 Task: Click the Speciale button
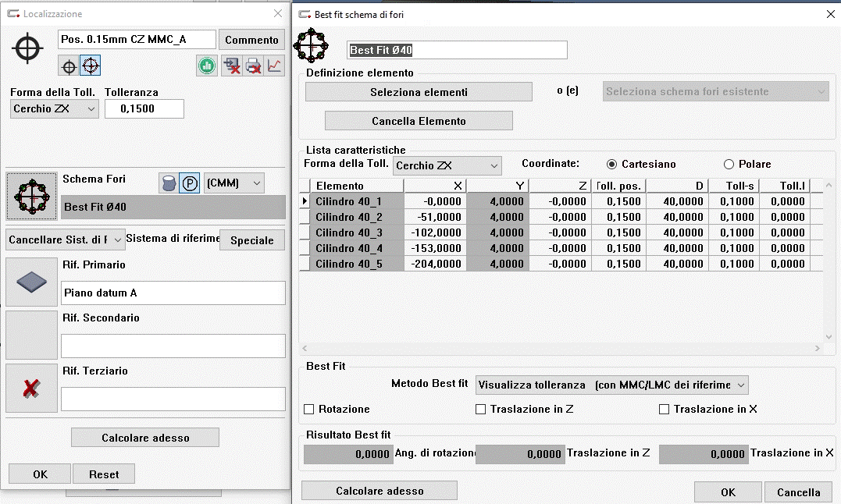pos(252,240)
